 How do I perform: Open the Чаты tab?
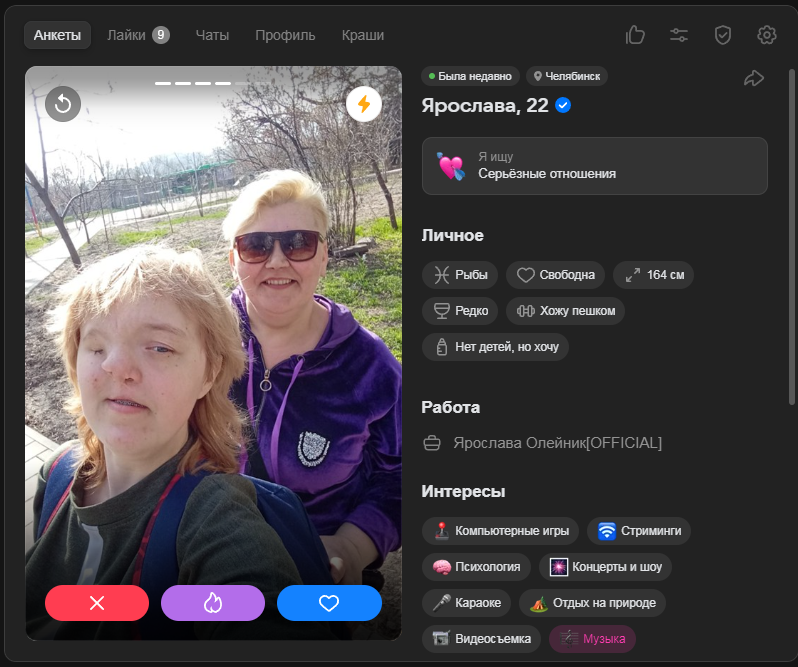(x=212, y=35)
